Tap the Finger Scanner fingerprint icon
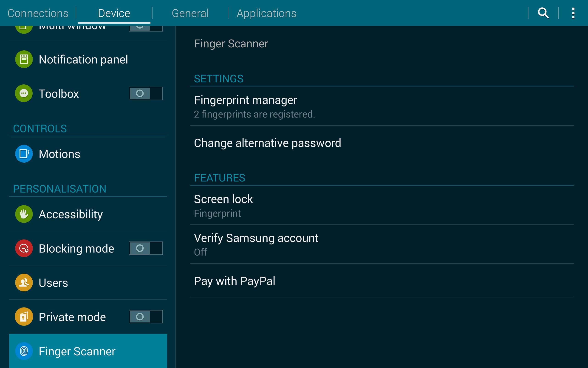 [x=24, y=351]
